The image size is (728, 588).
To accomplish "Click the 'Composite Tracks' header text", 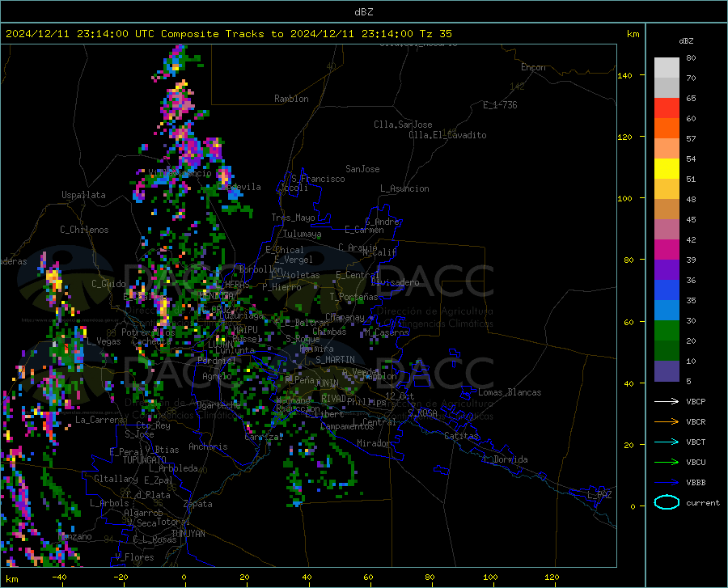I will [213, 34].
